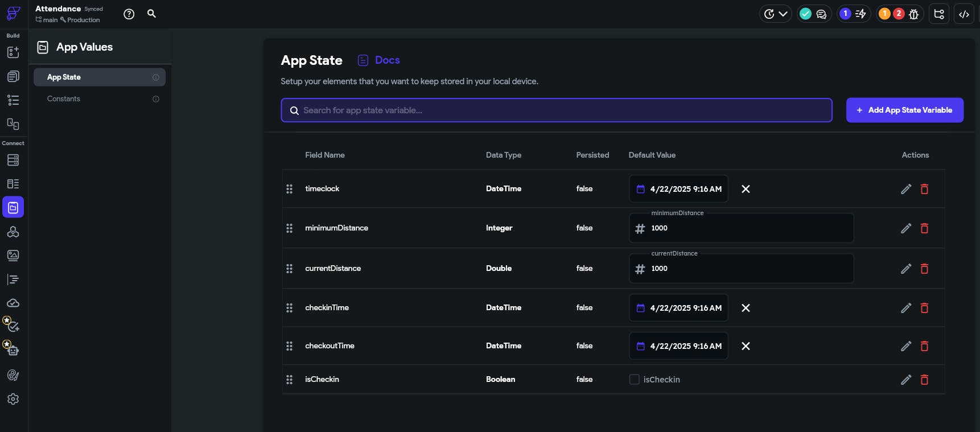Open the Settings gear in left sidebar
Viewport: 980px width, 432px height.
tap(13, 399)
